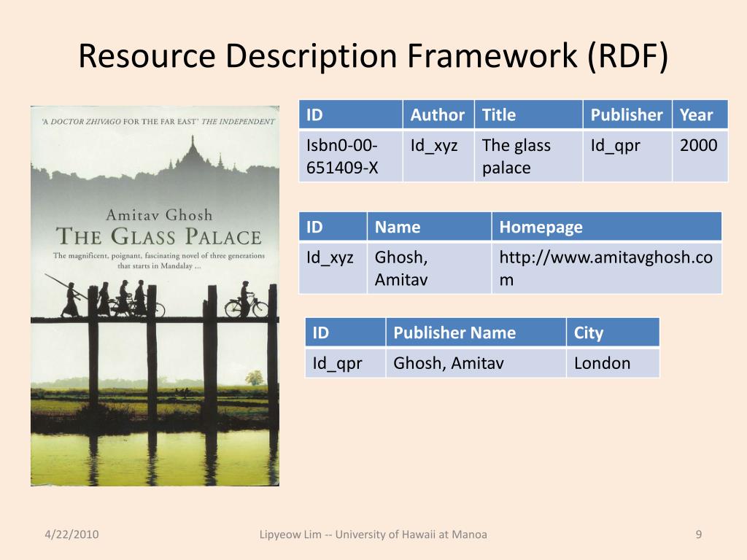Select the 'Id_qpr' cell in the publisher table
747x560 pixels.
coord(345,363)
